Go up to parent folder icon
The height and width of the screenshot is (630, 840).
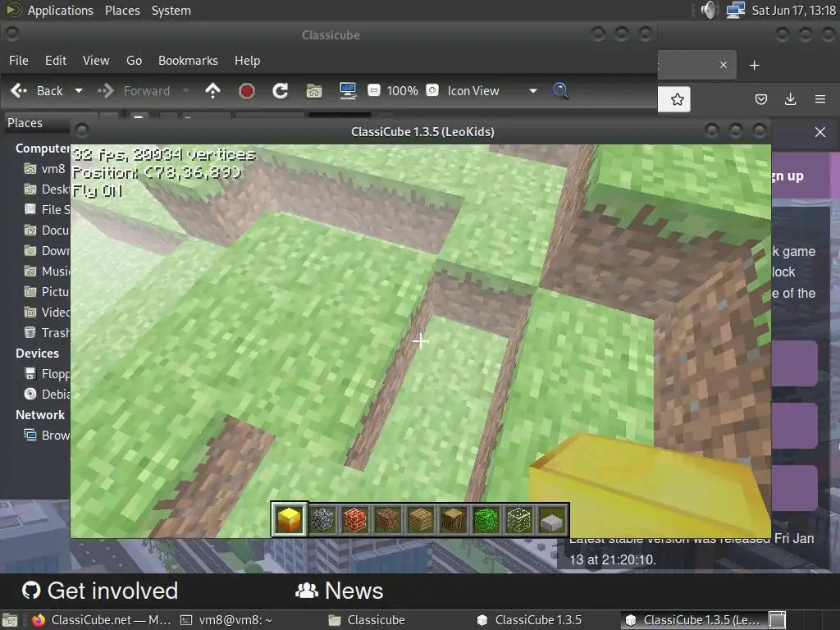tap(213, 91)
